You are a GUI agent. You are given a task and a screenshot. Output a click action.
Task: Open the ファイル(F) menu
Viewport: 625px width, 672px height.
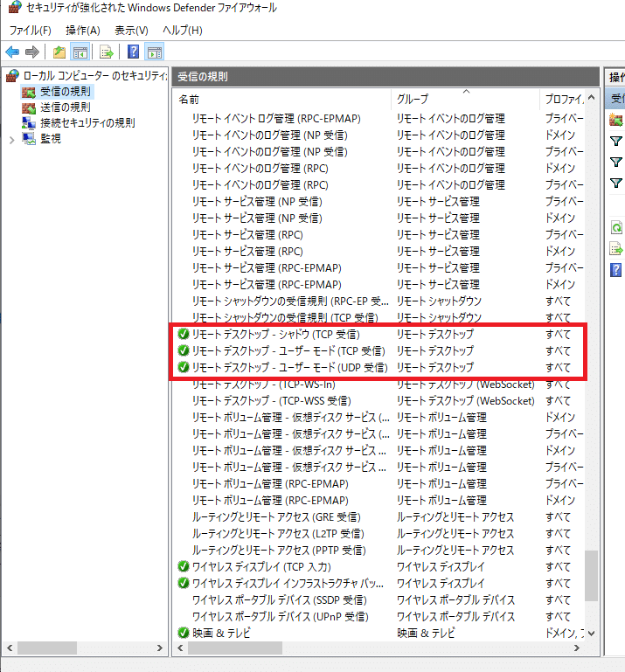click(x=31, y=31)
